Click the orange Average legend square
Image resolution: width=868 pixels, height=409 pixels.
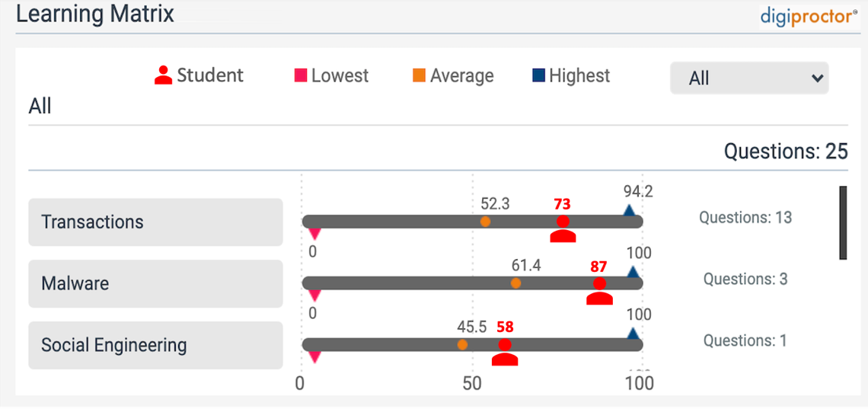pyautogui.click(x=419, y=75)
